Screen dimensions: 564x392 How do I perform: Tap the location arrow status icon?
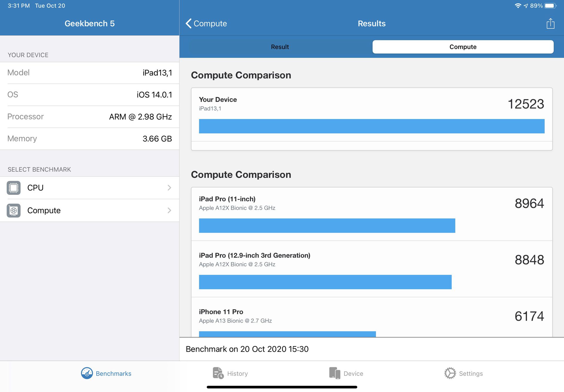click(x=526, y=6)
